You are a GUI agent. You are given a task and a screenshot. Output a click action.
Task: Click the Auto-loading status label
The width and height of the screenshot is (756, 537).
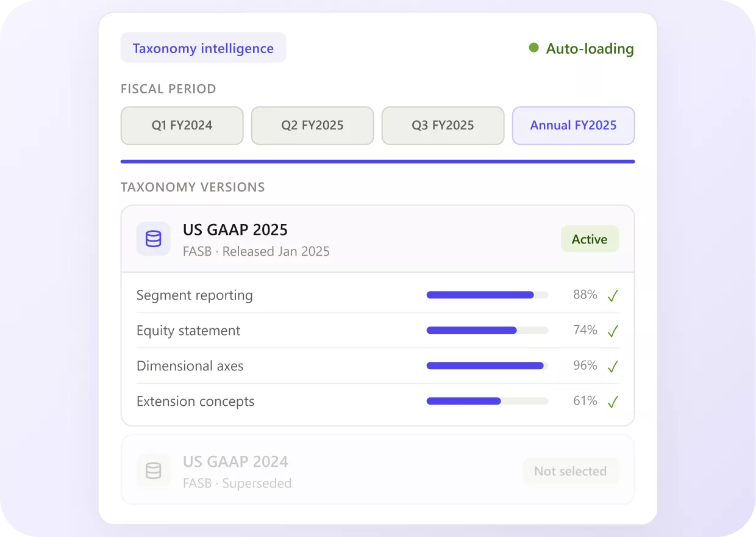[590, 48]
